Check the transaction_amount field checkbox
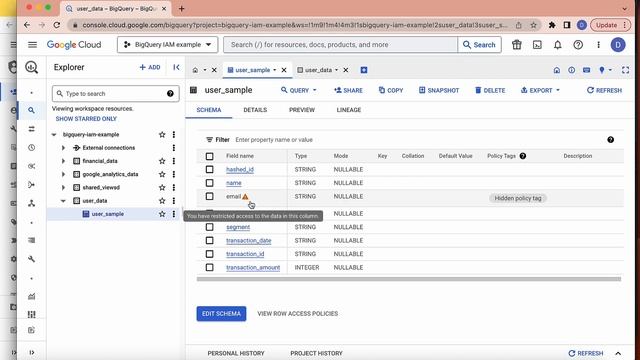 pyautogui.click(x=209, y=267)
